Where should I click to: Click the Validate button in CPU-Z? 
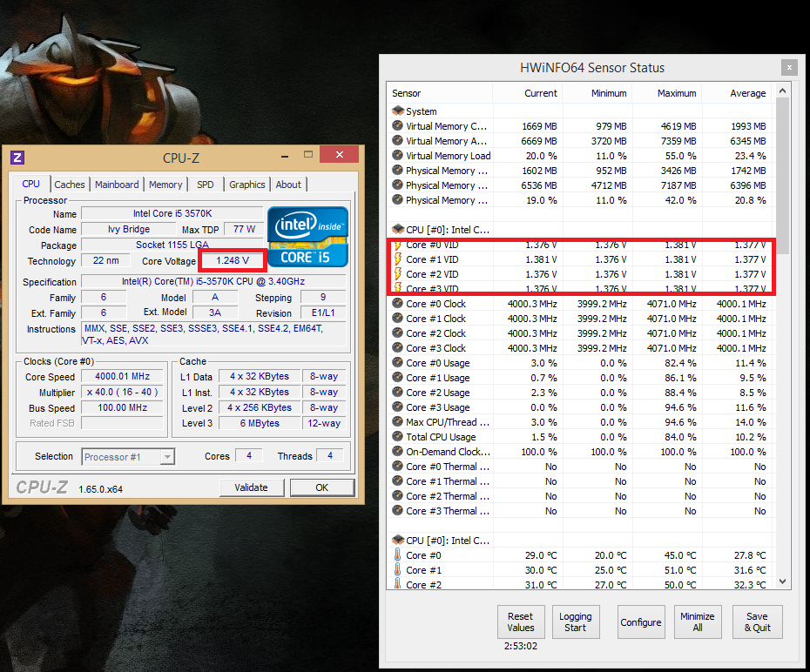click(x=252, y=487)
